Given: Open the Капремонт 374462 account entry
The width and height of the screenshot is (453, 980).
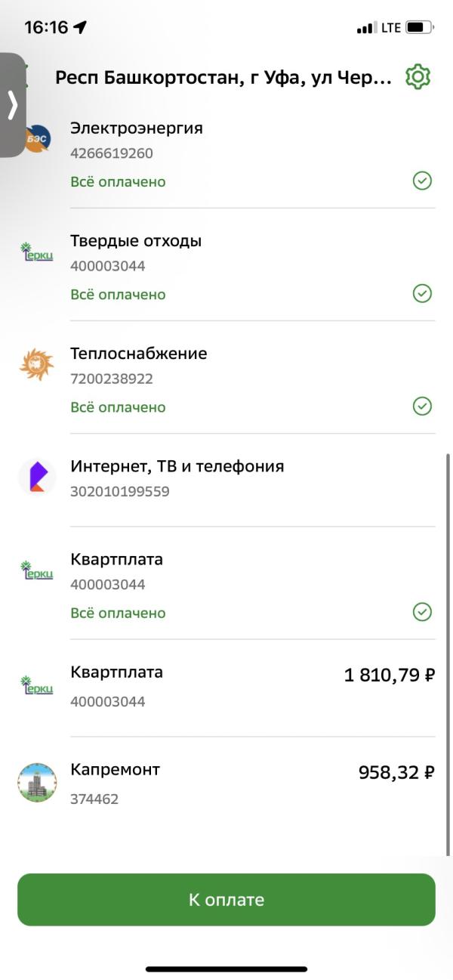Looking at the screenshot, I should coord(226,784).
